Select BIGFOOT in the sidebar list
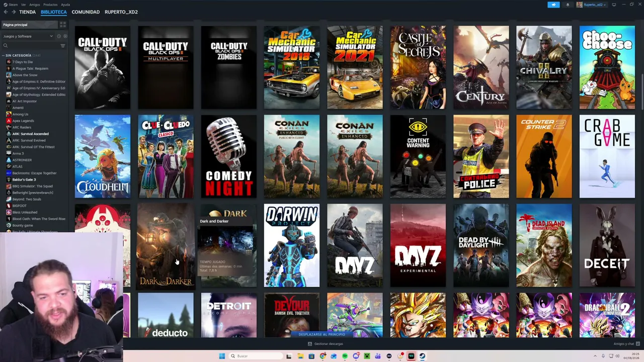 click(19, 206)
